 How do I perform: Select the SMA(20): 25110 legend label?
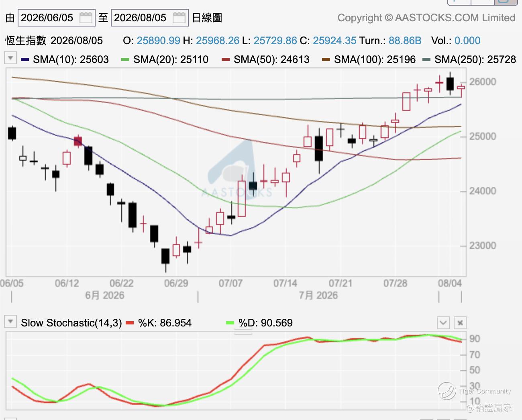(x=171, y=60)
